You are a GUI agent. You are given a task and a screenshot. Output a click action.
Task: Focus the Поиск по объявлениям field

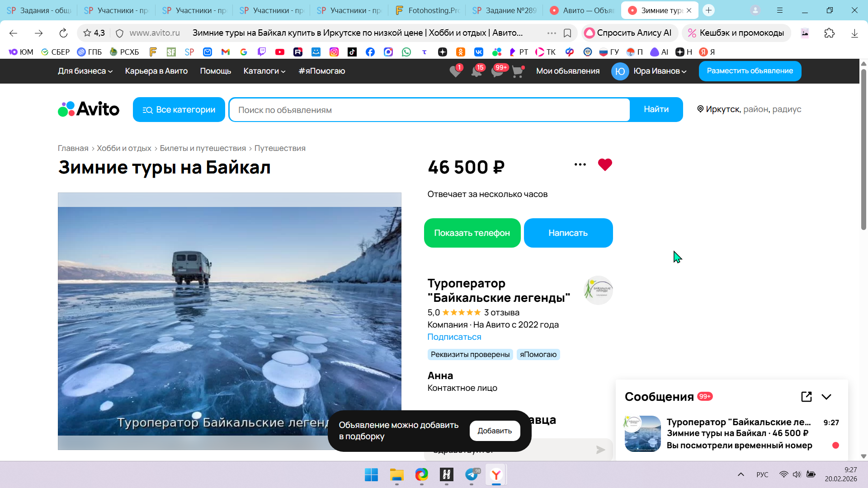pos(429,110)
